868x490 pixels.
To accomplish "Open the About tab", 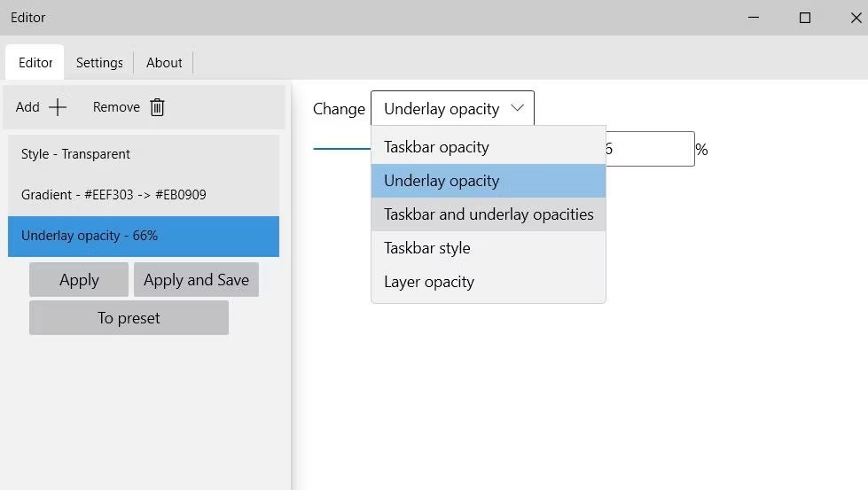I will [164, 63].
